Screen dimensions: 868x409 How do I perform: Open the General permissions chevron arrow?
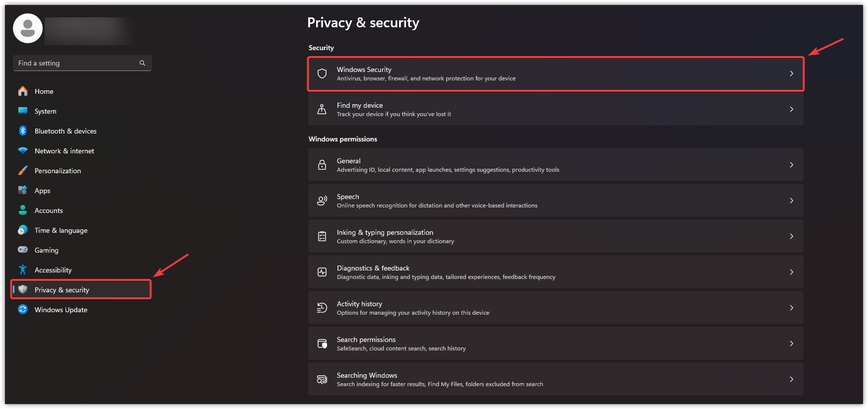click(x=792, y=165)
